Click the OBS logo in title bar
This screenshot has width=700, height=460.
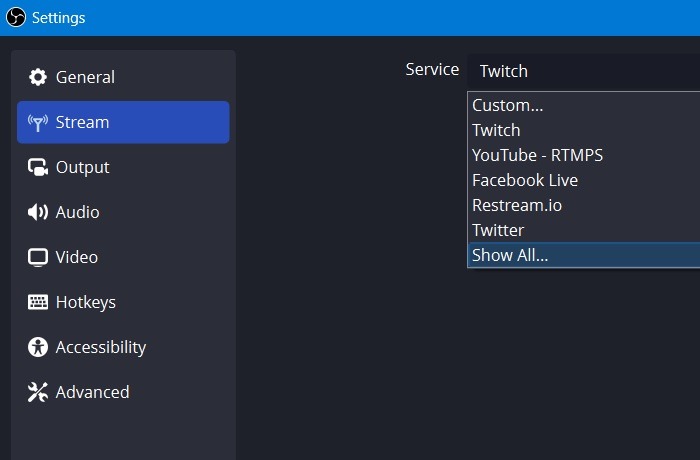pos(16,17)
